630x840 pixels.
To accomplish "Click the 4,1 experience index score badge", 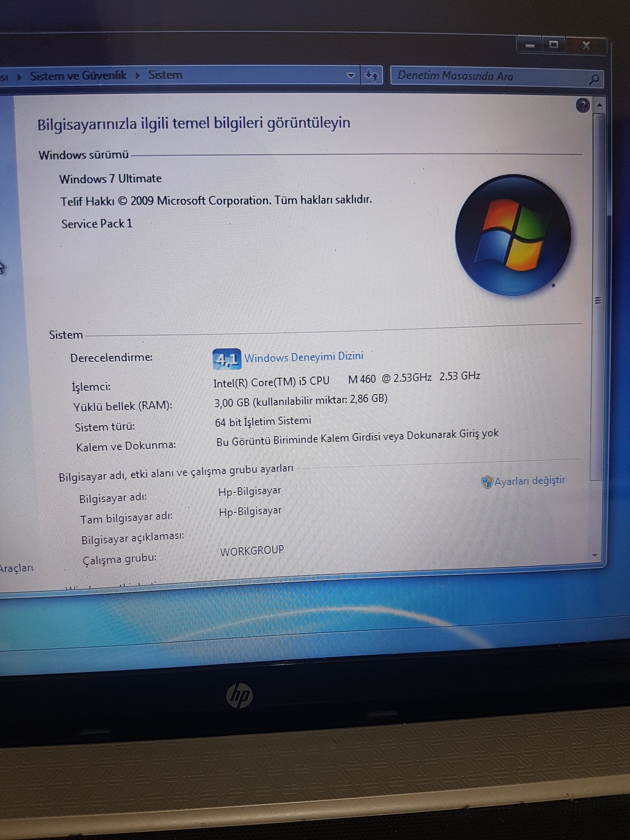I will coord(226,359).
